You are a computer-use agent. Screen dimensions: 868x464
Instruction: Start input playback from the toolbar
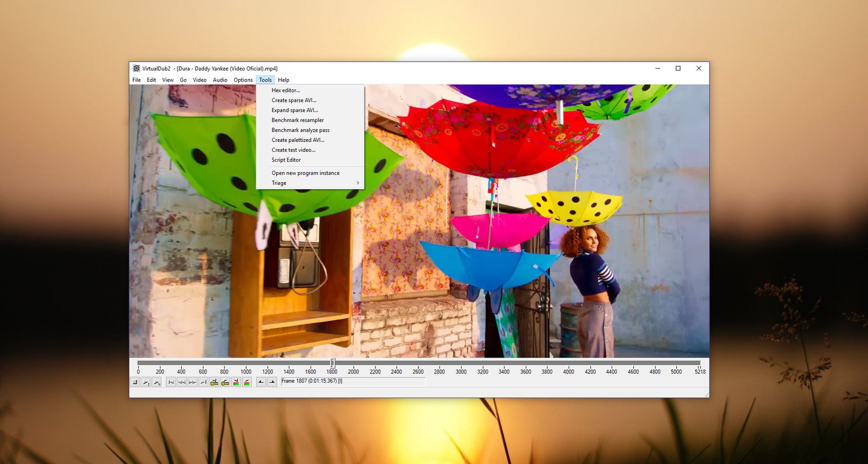tap(146, 382)
